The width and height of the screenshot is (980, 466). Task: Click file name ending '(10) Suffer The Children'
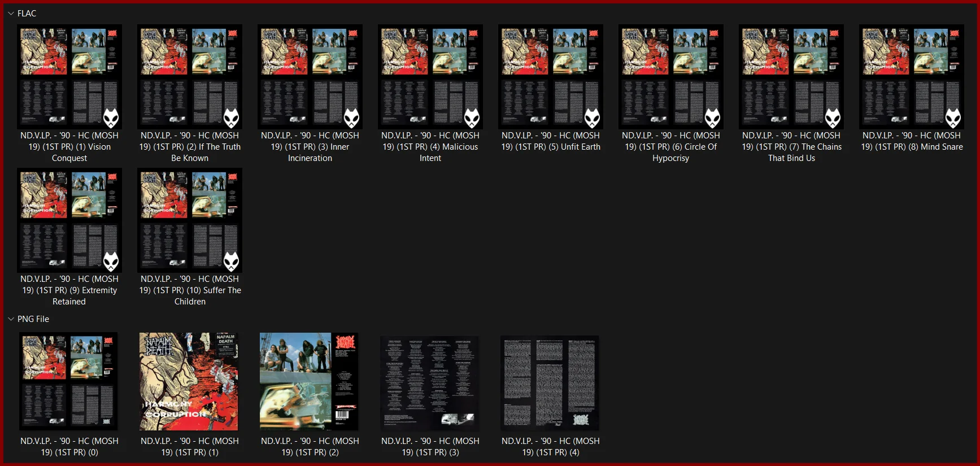190,290
